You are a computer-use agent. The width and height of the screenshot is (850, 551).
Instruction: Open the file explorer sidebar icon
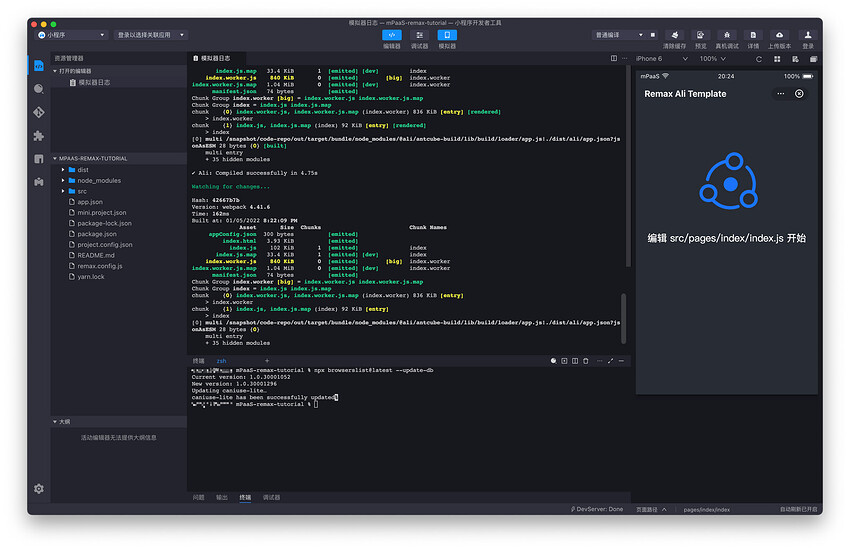point(39,66)
